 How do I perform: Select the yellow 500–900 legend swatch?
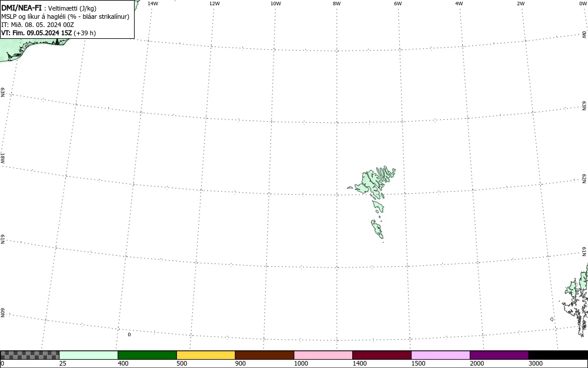pyautogui.click(x=206, y=355)
